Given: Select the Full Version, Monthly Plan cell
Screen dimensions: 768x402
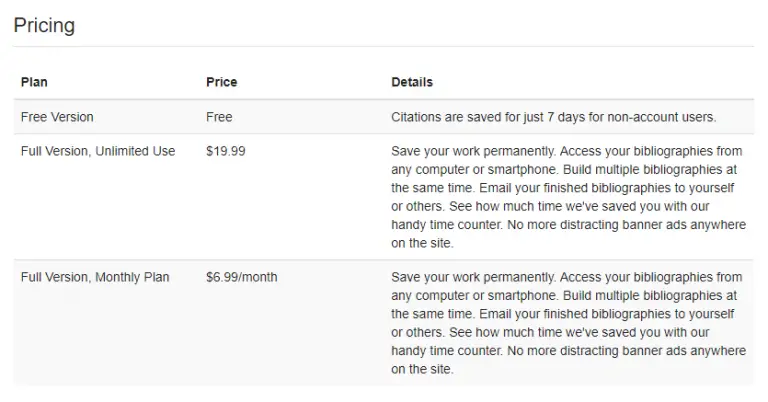Looking at the screenshot, I should [x=95, y=277].
